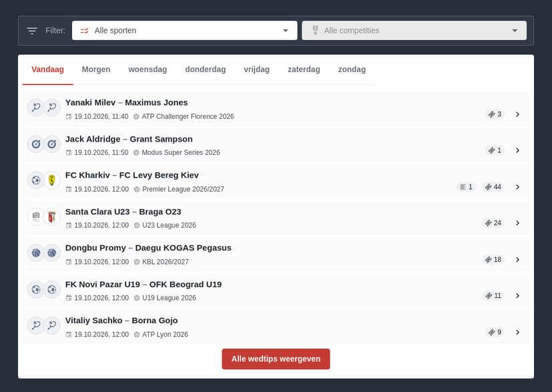Expand Vitaliy Sachko match chevron arrow
552x392 pixels.
[x=517, y=332]
